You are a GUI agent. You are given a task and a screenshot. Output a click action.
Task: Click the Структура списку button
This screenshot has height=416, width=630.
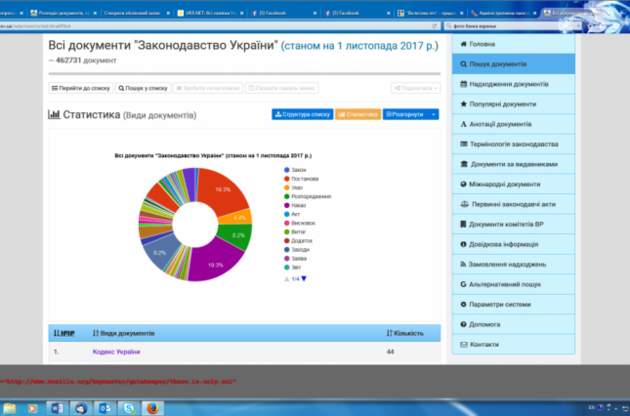[x=301, y=115]
